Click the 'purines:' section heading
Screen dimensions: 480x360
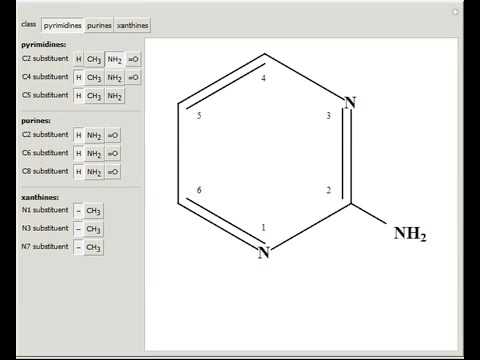coord(36,121)
